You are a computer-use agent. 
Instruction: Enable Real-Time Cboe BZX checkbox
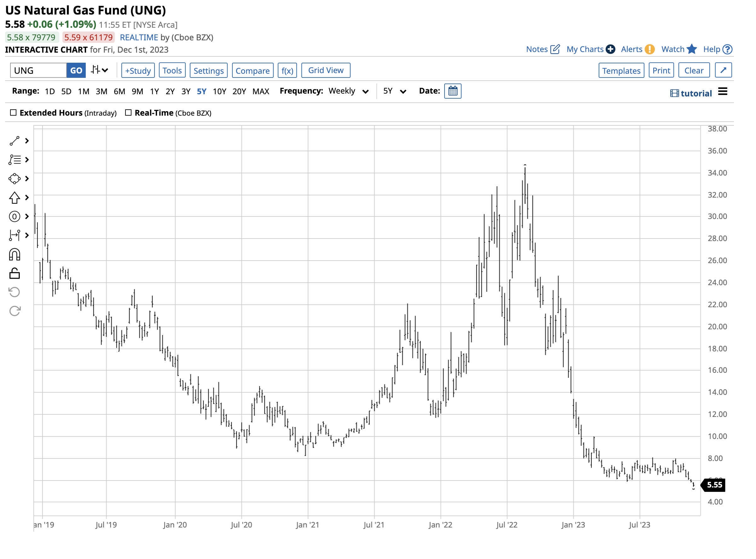point(128,113)
